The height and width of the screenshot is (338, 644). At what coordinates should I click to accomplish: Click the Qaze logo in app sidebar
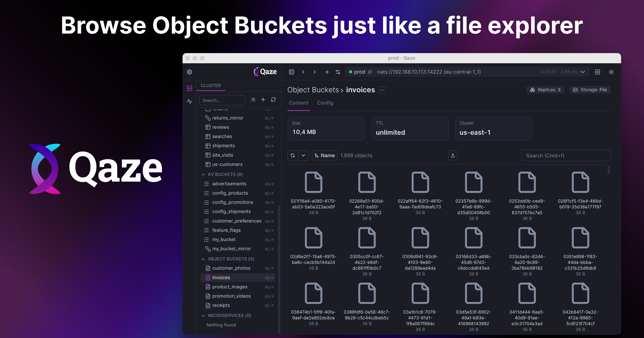(x=265, y=72)
